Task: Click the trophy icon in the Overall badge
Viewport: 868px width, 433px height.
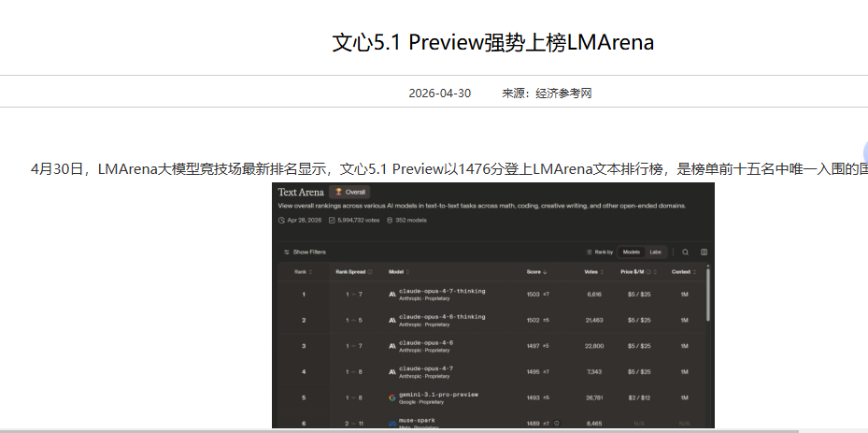Action: pyautogui.click(x=339, y=192)
